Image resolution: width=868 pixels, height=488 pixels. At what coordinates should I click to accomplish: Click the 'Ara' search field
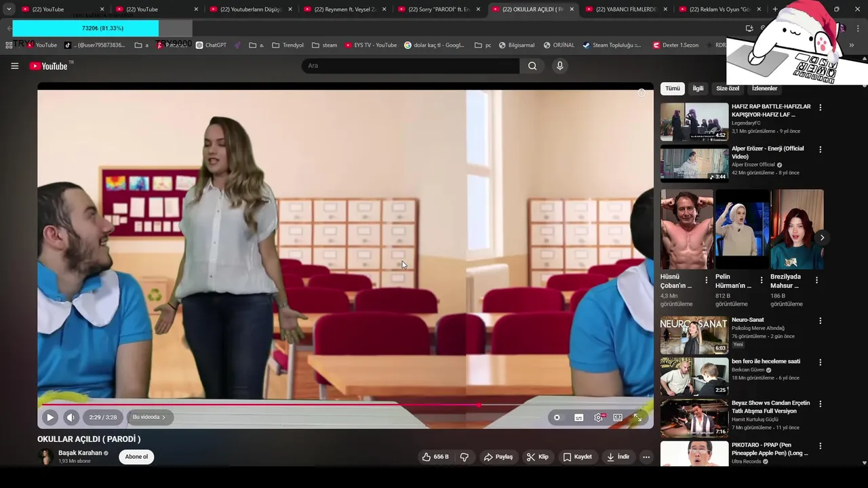tap(410, 66)
